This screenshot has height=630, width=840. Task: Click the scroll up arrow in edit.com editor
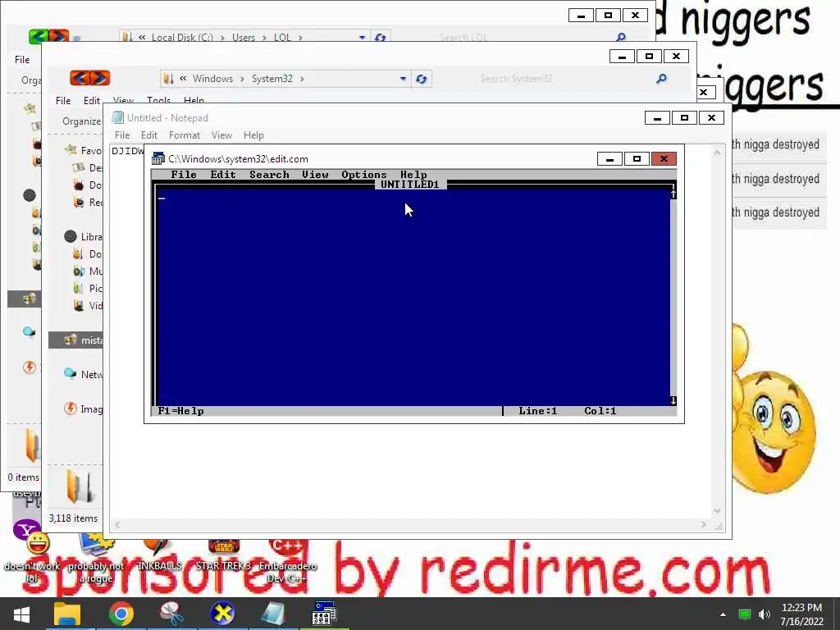(673, 194)
